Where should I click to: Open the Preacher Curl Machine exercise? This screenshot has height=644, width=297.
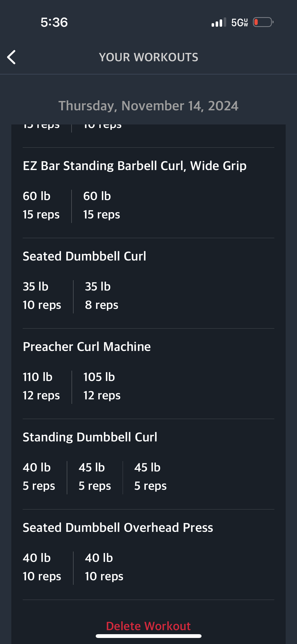point(87,347)
